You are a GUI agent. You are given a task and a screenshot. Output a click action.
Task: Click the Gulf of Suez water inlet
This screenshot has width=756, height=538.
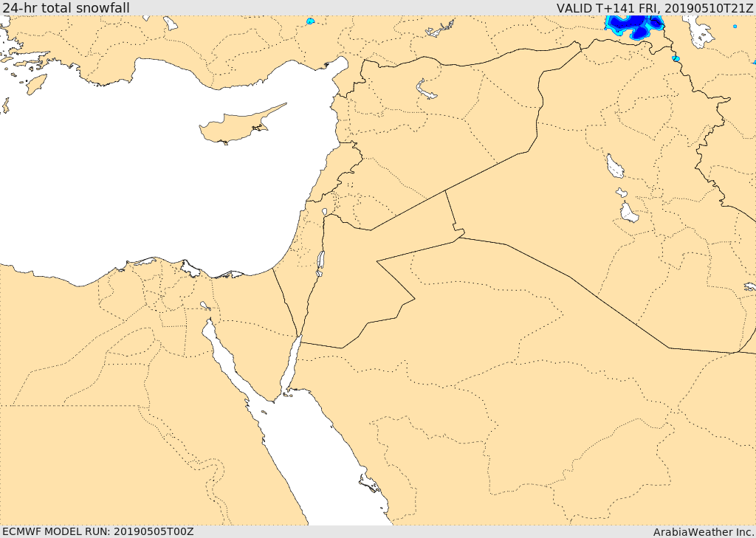coord(227,356)
